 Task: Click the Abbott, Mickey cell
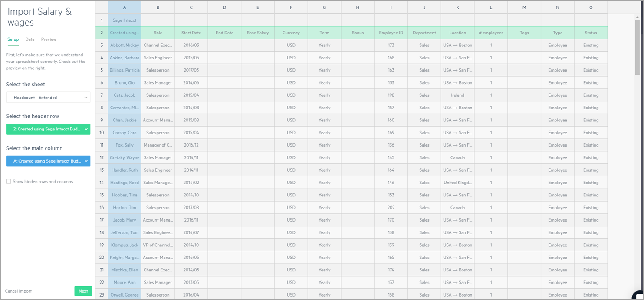pos(125,45)
